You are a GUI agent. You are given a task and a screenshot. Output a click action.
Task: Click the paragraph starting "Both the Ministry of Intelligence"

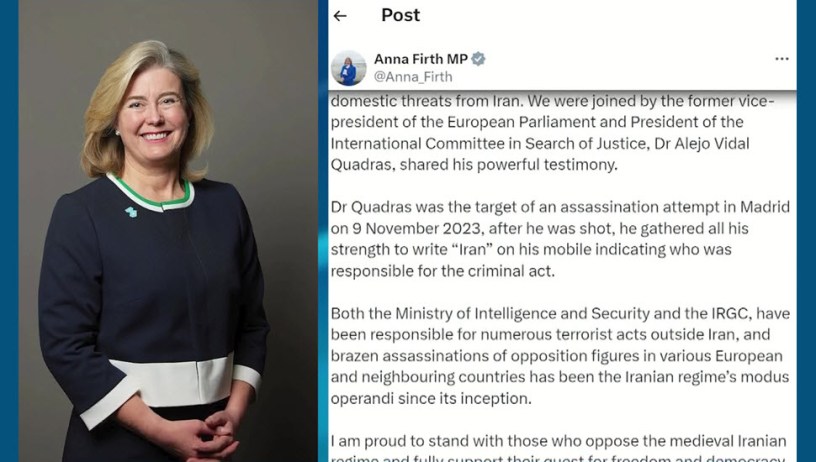560,356
